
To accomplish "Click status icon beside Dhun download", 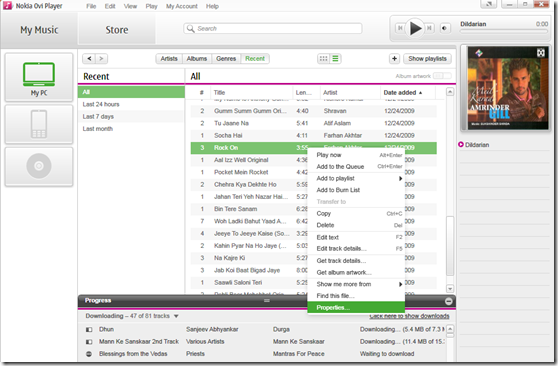I will 89,330.
